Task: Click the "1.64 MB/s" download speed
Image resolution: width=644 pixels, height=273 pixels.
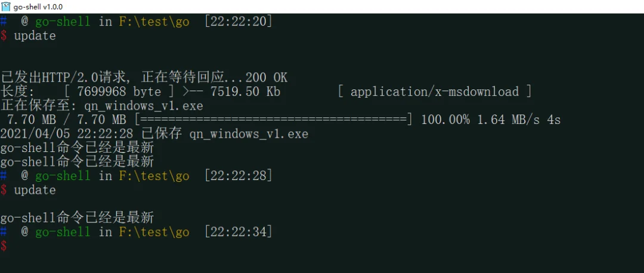Action: click(x=507, y=120)
